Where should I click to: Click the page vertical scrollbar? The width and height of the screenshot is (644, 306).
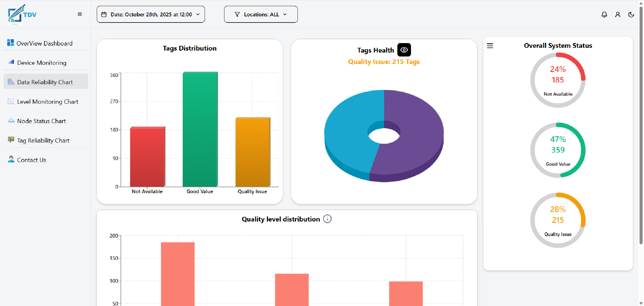pos(641,125)
